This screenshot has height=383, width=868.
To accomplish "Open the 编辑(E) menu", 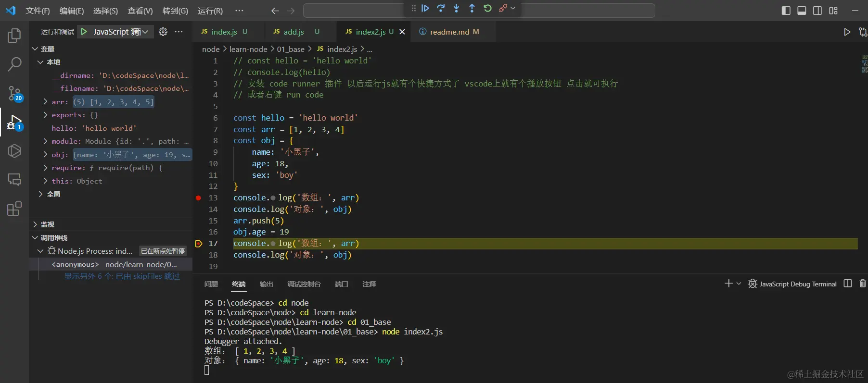I will pyautogui.click(x=72, y=11).
